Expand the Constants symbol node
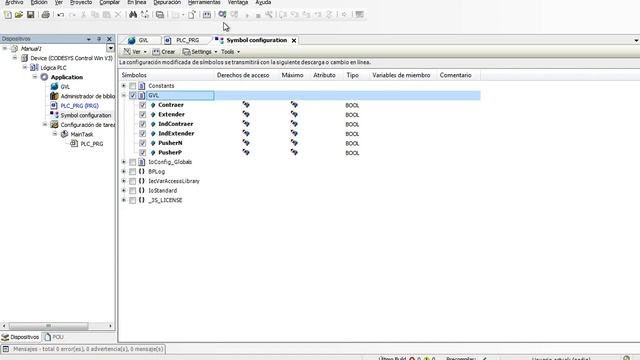The image size is (640, 360). tap(124, 86)
